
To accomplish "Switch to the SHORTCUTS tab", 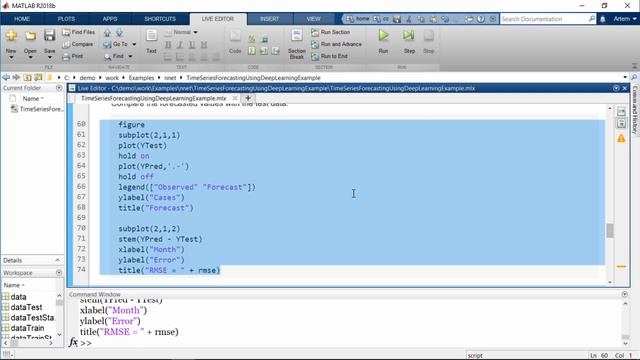I will click(160, 19).
